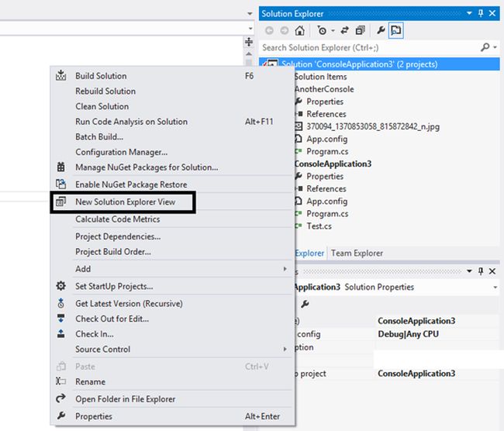Choose Calculate Code Metrics

(x=173, y=219)
